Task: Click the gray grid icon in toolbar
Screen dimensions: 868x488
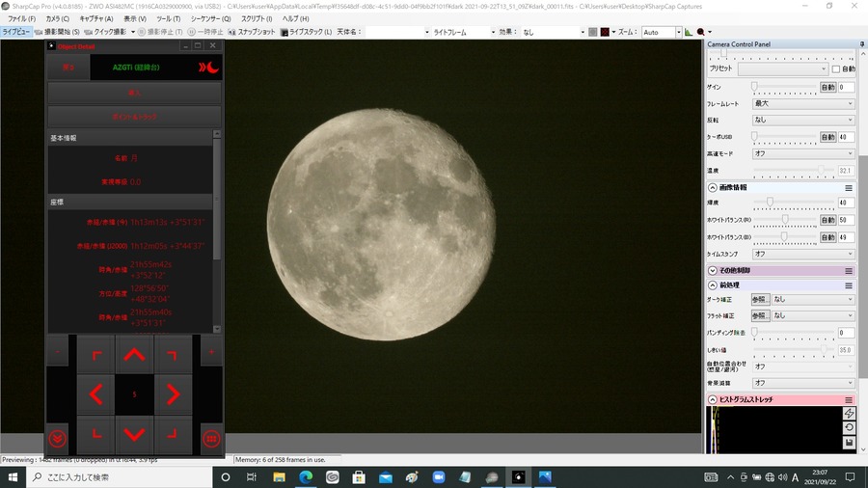Action: pos(593,32)
